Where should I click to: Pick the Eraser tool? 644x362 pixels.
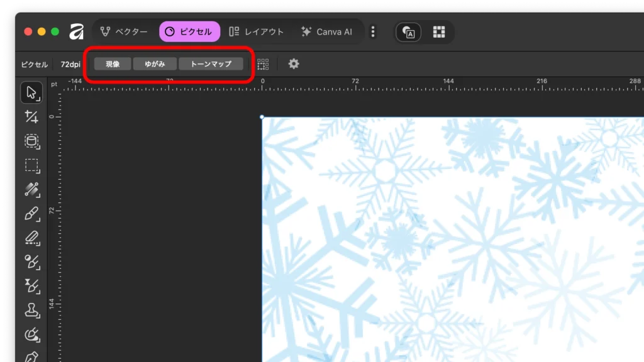[31, 238]
